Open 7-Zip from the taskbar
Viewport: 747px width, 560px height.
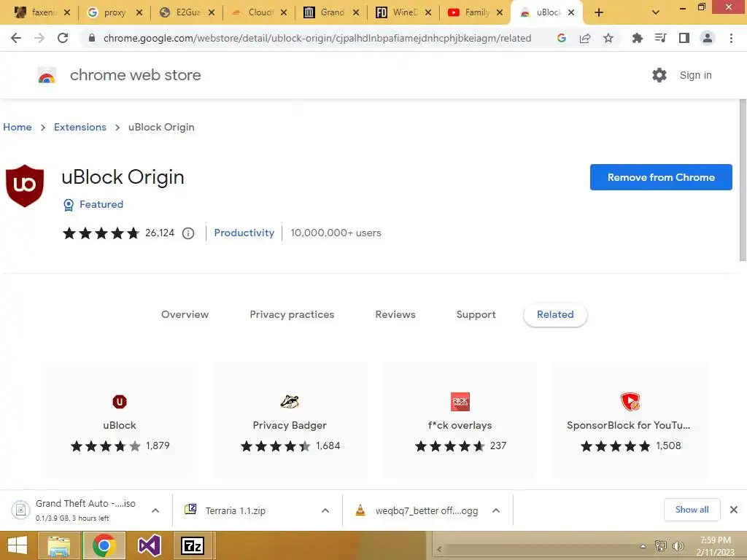pos(193,545)
